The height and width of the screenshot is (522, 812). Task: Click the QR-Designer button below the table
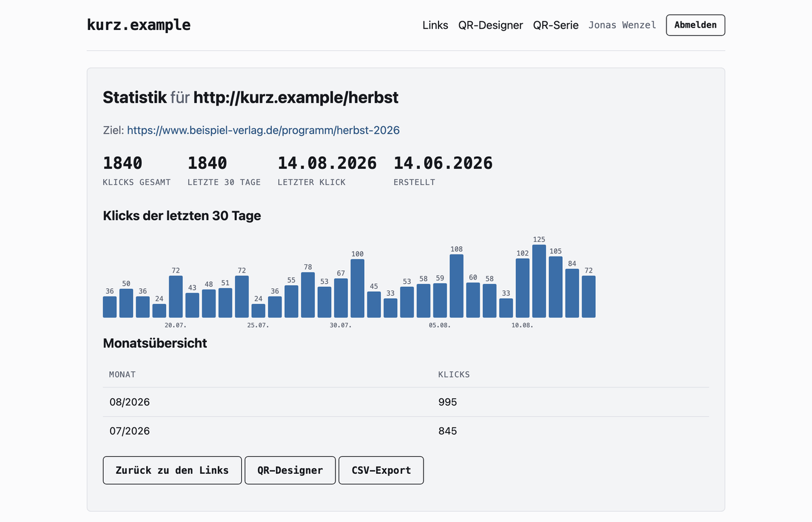pyautogui.click(x=290, y=470)
